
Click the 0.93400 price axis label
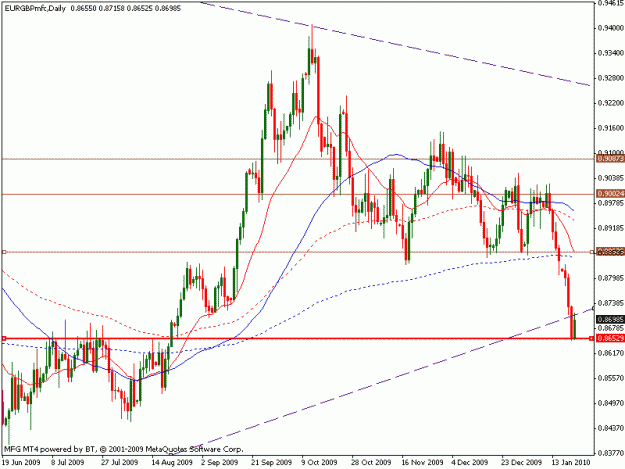coord(611,53)
